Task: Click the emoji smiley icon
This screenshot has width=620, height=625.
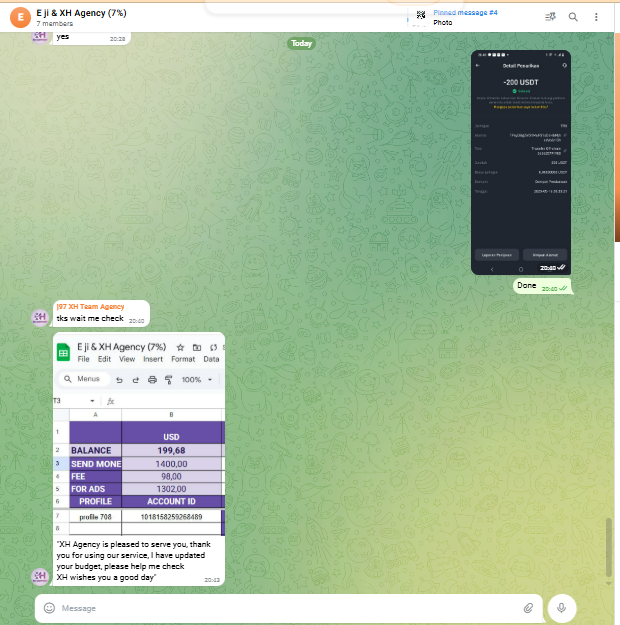Action: point(49,608)
